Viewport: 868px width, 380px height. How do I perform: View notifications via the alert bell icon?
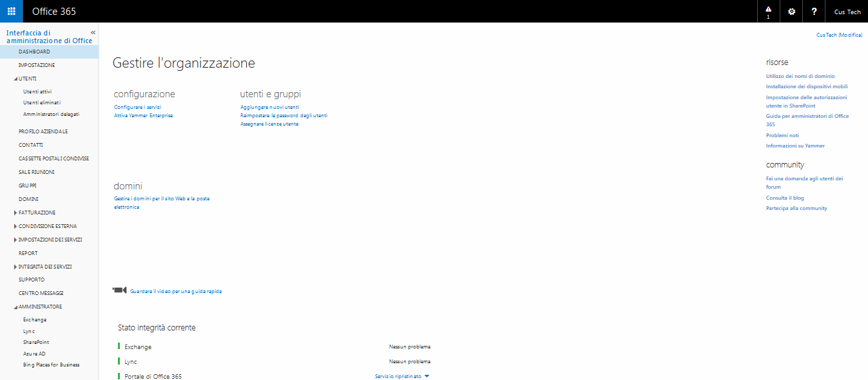pos(767,11)
